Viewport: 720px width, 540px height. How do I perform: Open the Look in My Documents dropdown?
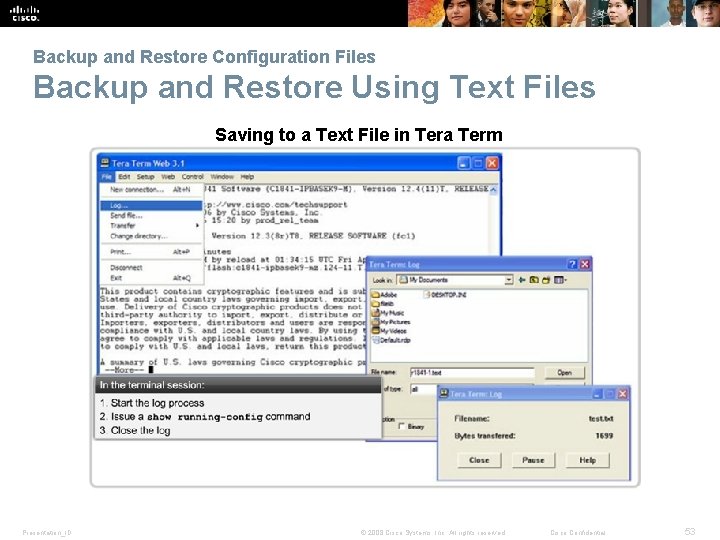tap(509, 280)
